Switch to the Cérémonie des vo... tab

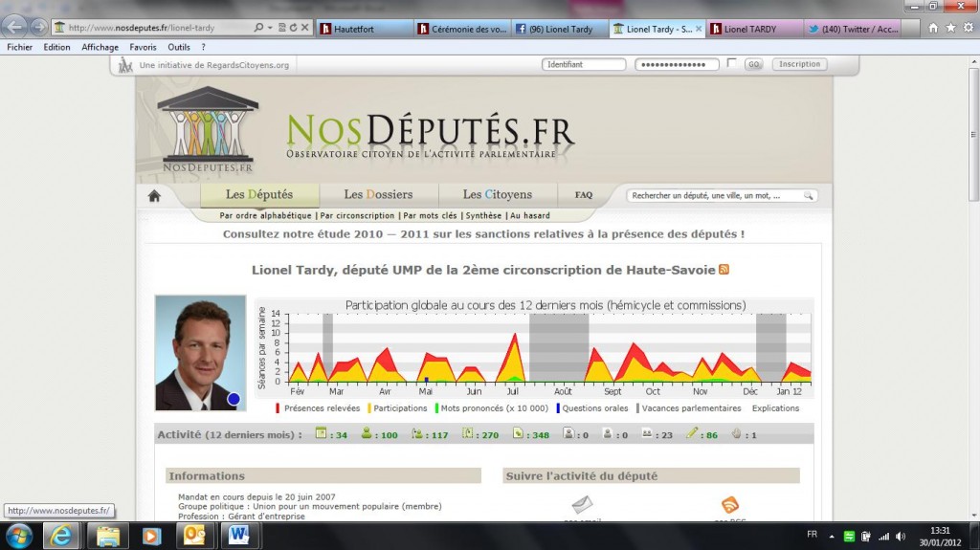(x=462, y=29)
